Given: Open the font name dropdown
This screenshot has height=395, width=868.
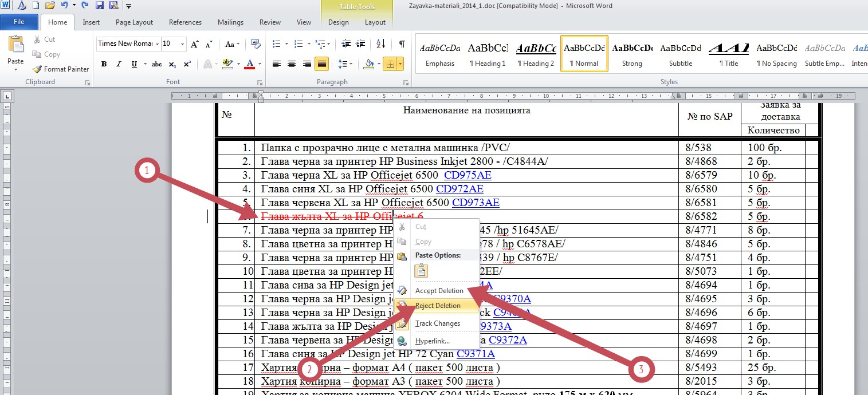Looking at the screenshot, I should coord(156,44).
